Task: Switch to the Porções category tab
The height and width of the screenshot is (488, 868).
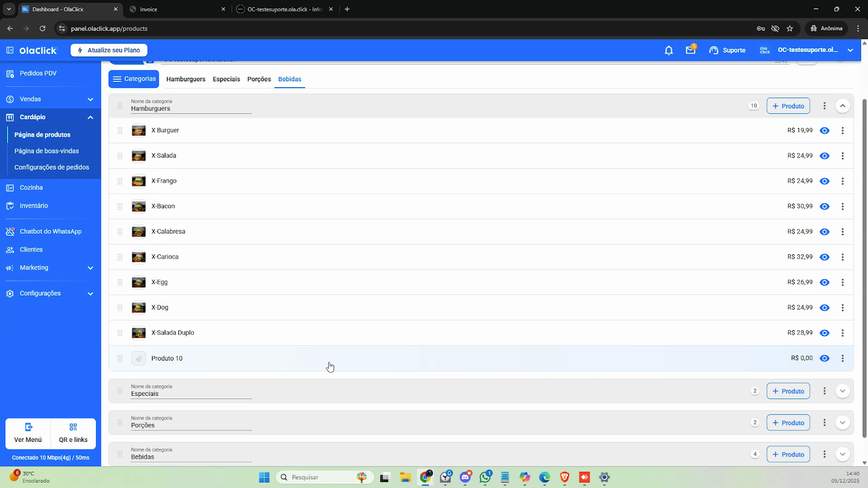Action: pyautogui.click(x=259, y=79)
